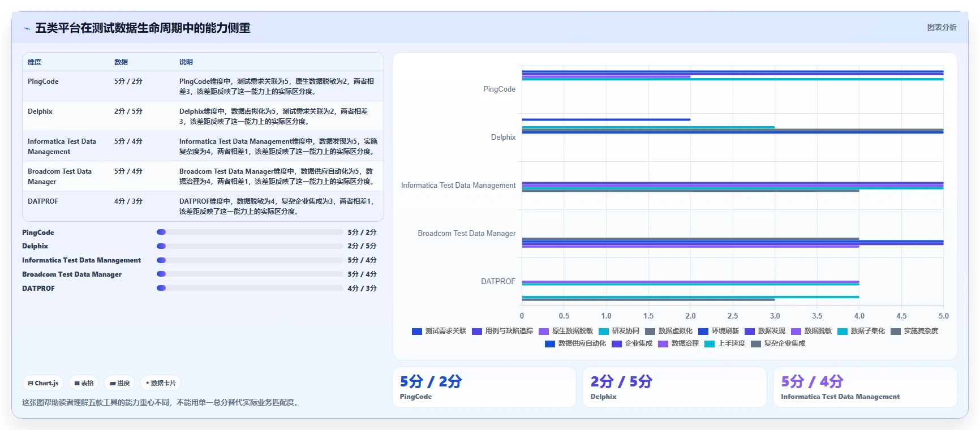This screenshot has width=980, height=430.
Task: Select the DATPROF table row name
Action: 43,201
